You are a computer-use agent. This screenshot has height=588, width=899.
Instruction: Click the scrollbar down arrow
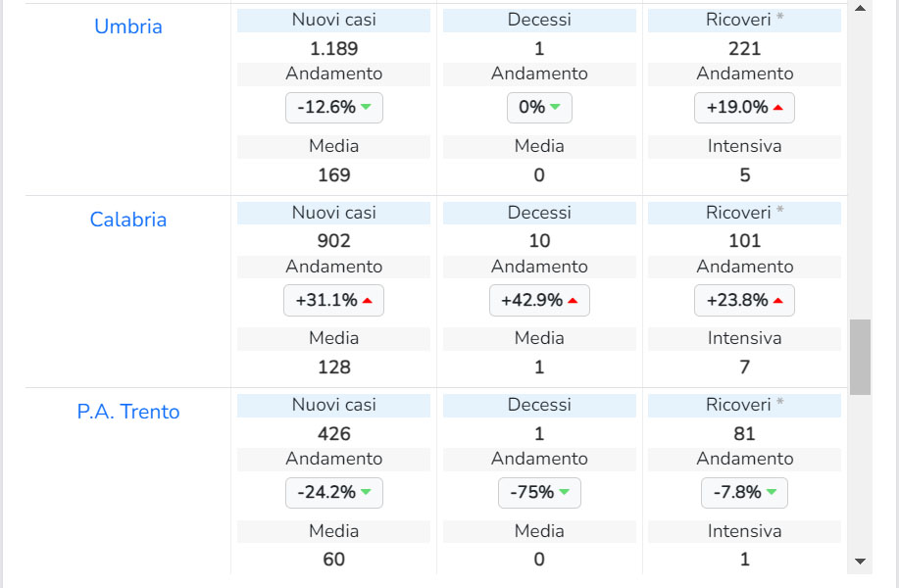point(860,562)
